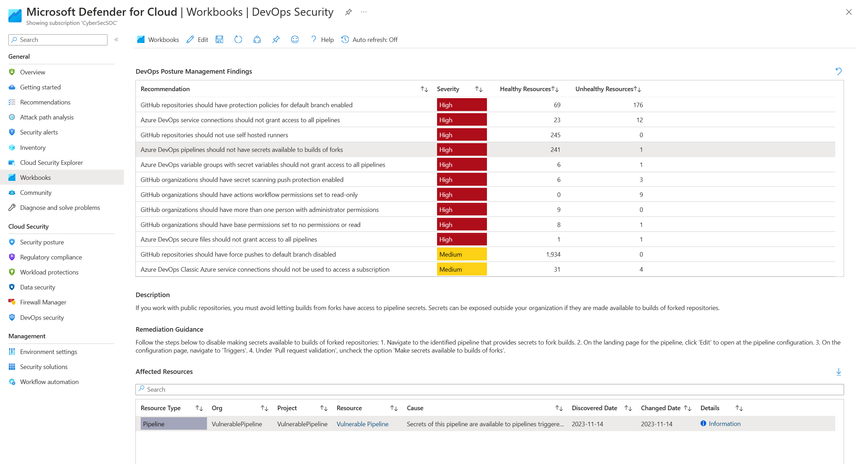Click the red High severity cell in the first row
Image resolution: width=858 pixels, height=464 pixels.
462,105
